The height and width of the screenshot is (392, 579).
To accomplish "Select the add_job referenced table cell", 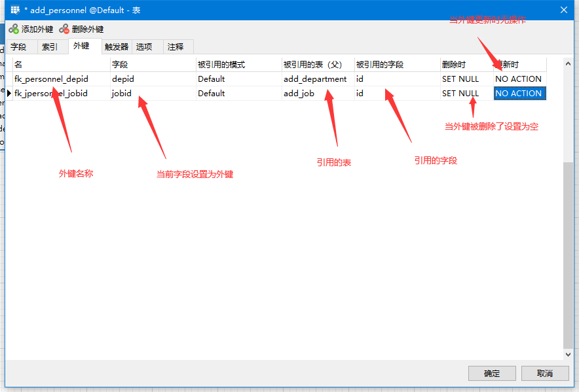I will click(299, 94).
